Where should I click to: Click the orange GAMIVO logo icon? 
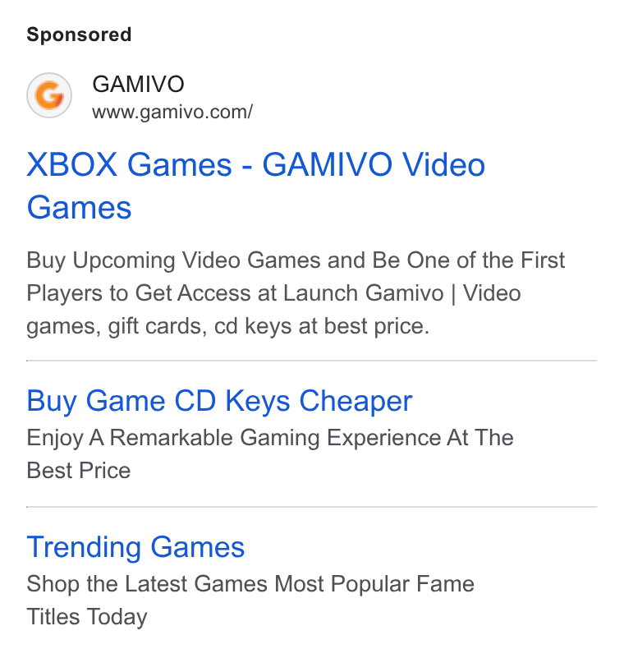click(49, 95)
